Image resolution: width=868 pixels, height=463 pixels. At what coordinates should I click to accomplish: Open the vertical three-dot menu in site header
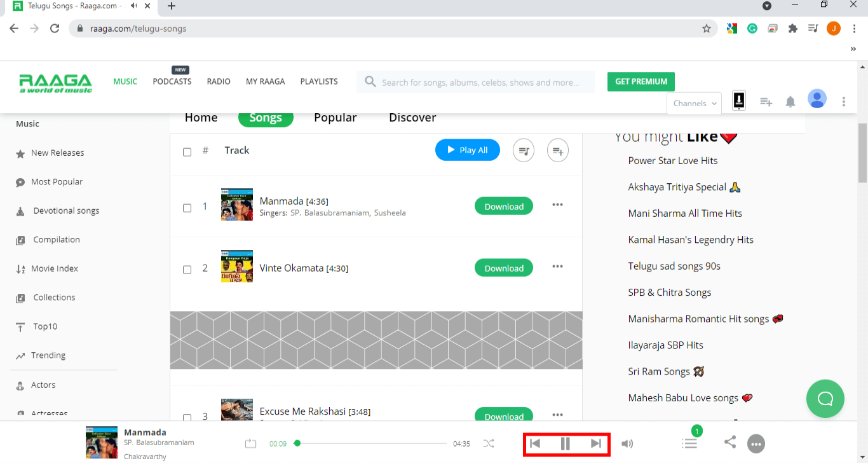[844, 102]
